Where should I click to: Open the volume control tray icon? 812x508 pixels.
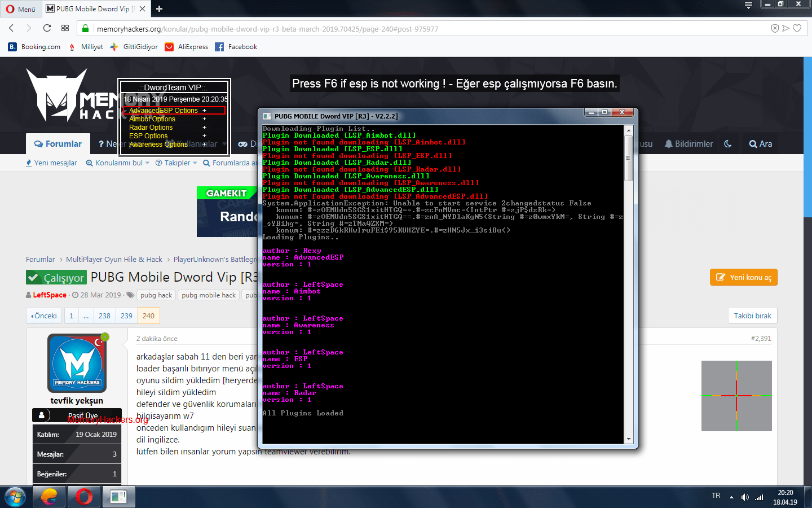745,497
